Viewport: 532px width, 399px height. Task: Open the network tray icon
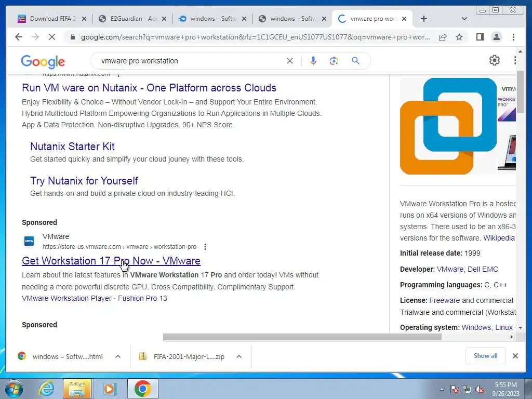(x=467, y=389)
